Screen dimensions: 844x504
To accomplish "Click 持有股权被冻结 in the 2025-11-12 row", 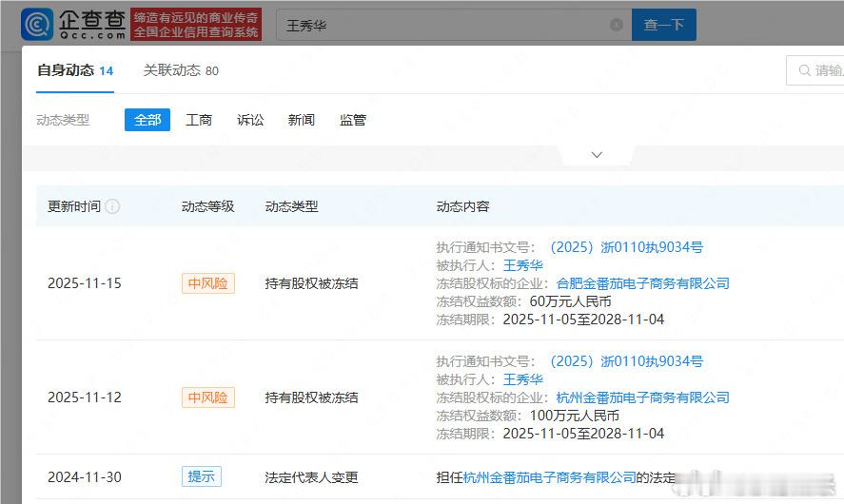I will (x=311, y=397).
